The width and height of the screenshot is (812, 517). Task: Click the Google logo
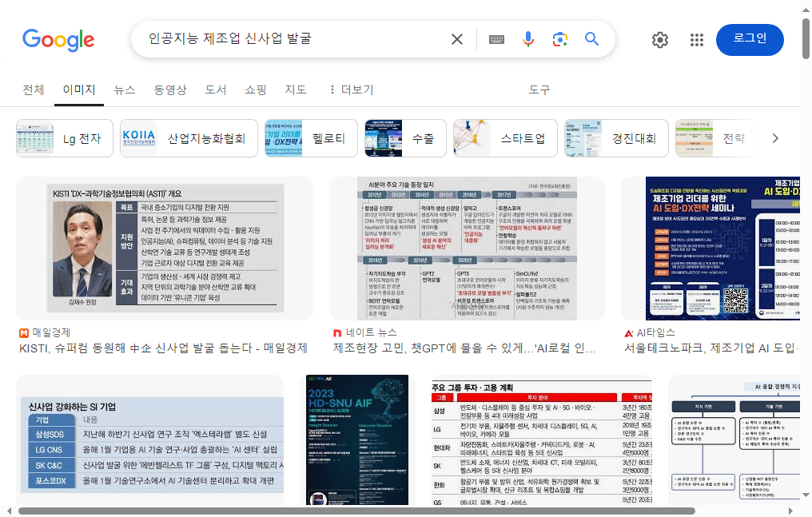[x=58, y=40]
